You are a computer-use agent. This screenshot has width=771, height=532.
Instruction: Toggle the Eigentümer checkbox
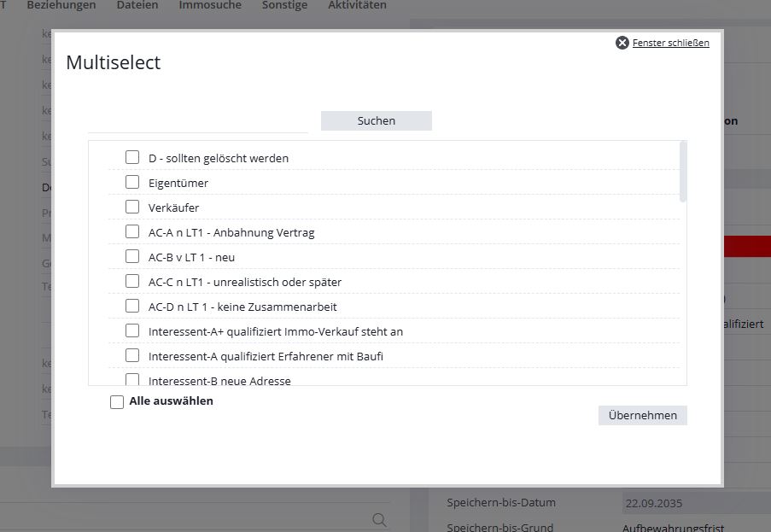(132, 182)
